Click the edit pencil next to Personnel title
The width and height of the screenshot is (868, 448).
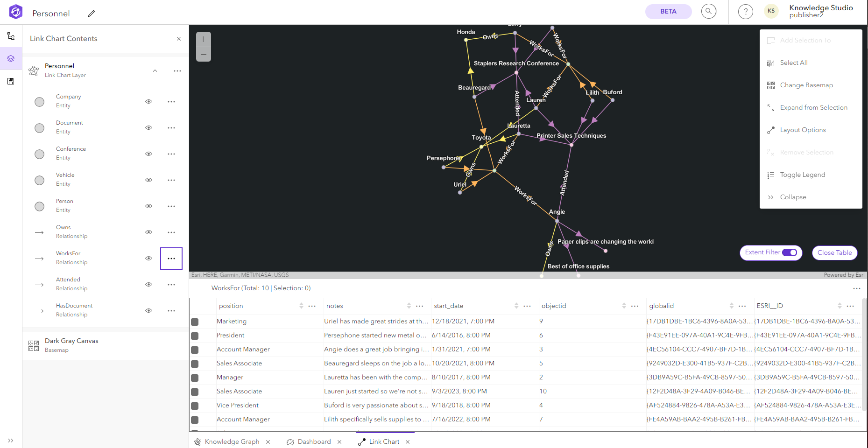tap(91, 14)
